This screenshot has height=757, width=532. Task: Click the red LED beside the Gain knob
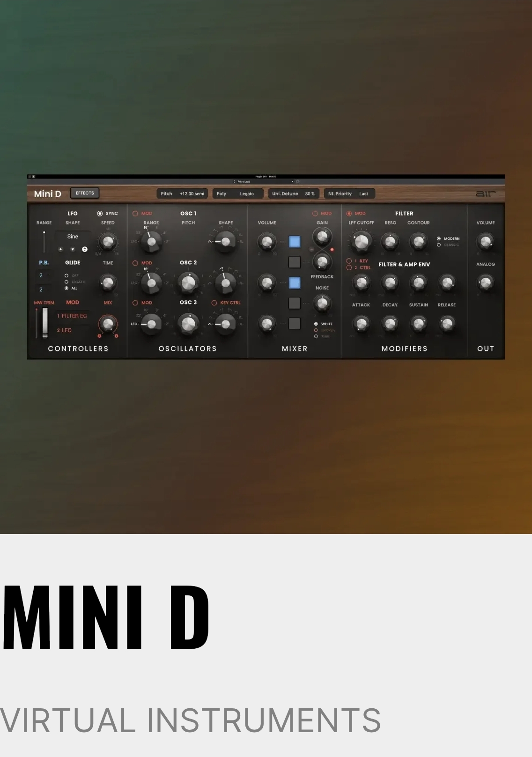[332, 250]
